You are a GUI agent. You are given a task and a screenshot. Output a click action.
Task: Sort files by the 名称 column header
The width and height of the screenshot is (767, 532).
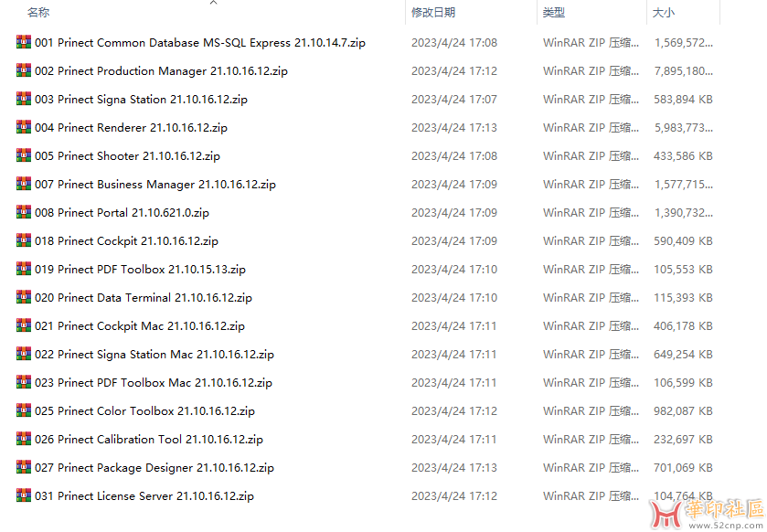tap(38, 12)
